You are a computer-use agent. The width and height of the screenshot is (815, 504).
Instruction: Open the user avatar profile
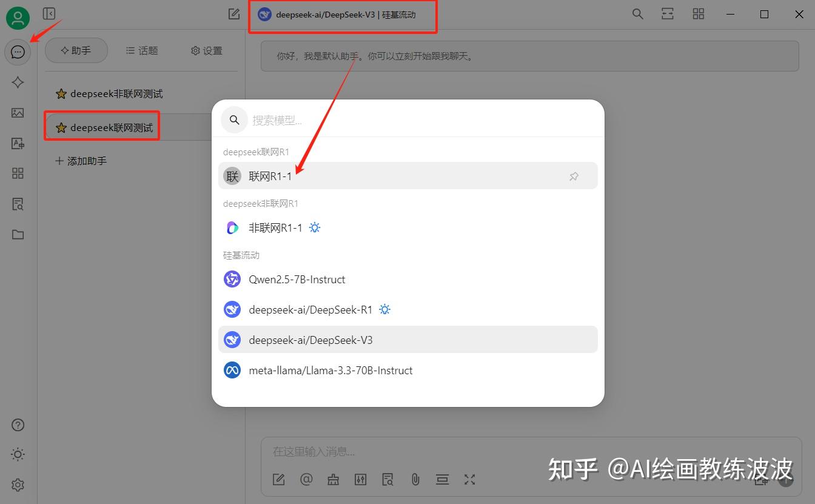[x=18, y=18]
